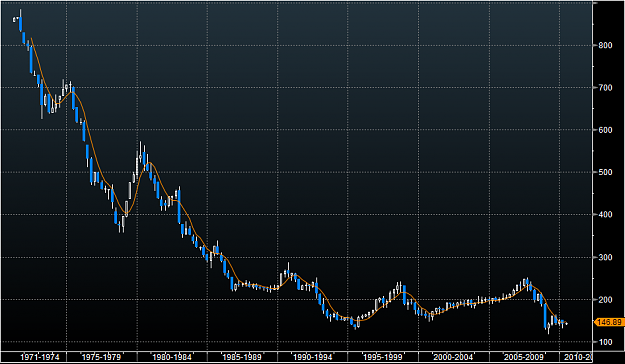Click the 100 price axis value
The image size is (625, 364).
[605, 342]
